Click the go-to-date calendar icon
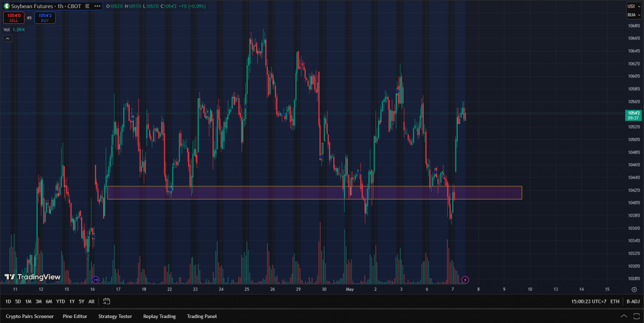This screenshot has width=644, height=323. pos(106,301)
